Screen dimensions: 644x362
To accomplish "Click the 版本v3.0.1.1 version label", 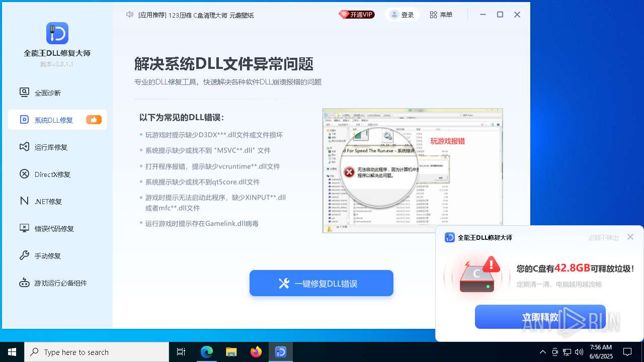I will [57, 64].
